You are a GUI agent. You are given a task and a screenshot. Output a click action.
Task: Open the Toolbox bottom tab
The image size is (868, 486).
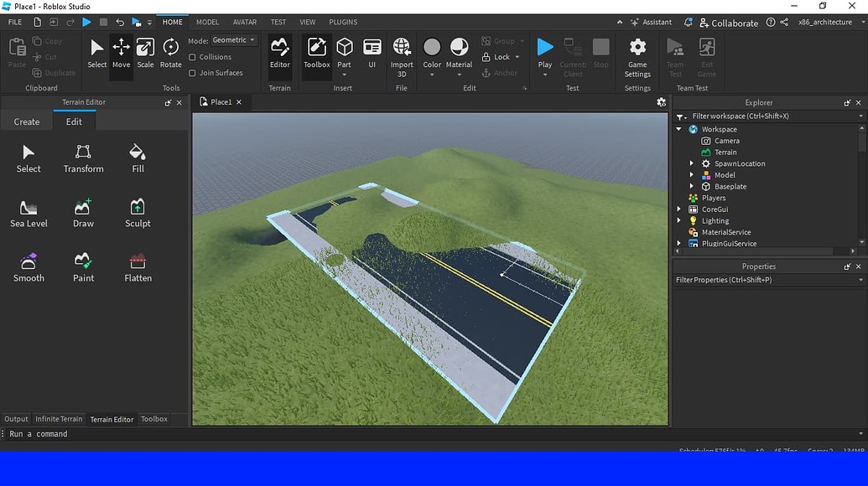[x=154, y=419]
